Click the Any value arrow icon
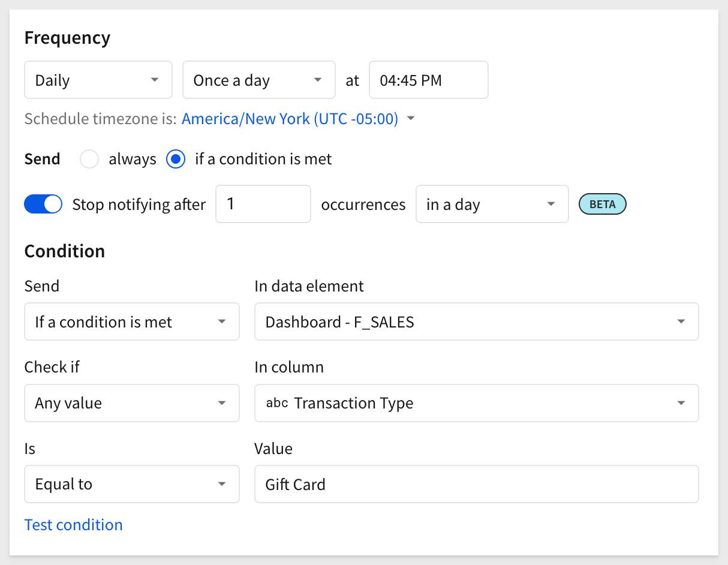 [x=222, y=403]
